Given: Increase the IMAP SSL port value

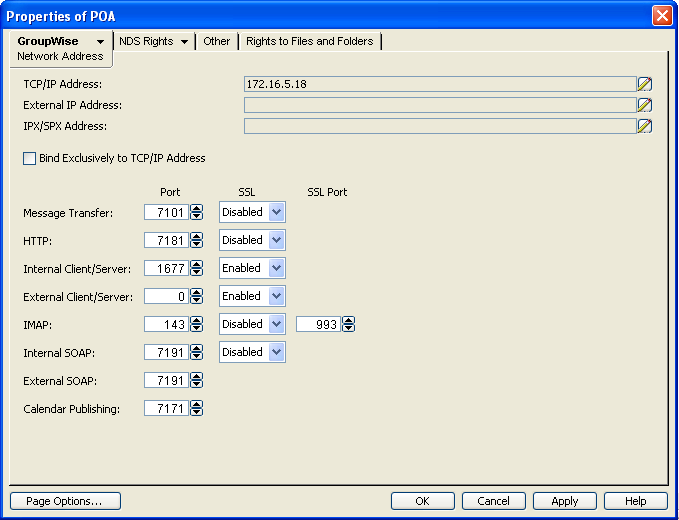Looking at the screenshot, I should click(x=349, y=320).
